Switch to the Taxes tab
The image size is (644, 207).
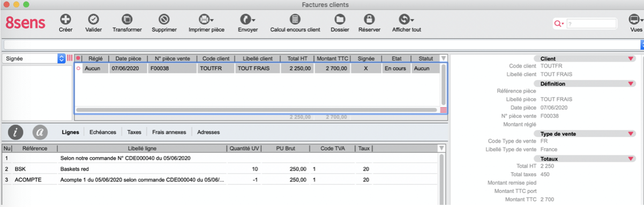click(134, 132)
